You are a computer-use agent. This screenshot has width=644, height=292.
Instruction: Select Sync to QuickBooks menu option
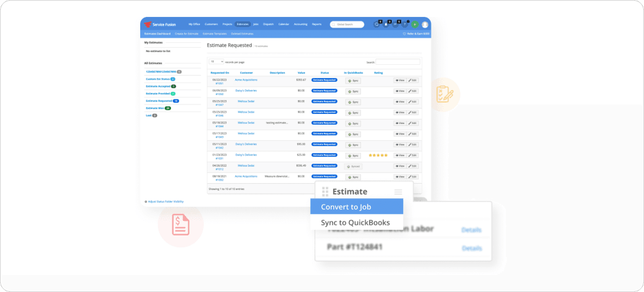pyautogui.click(x=357, y=223)
